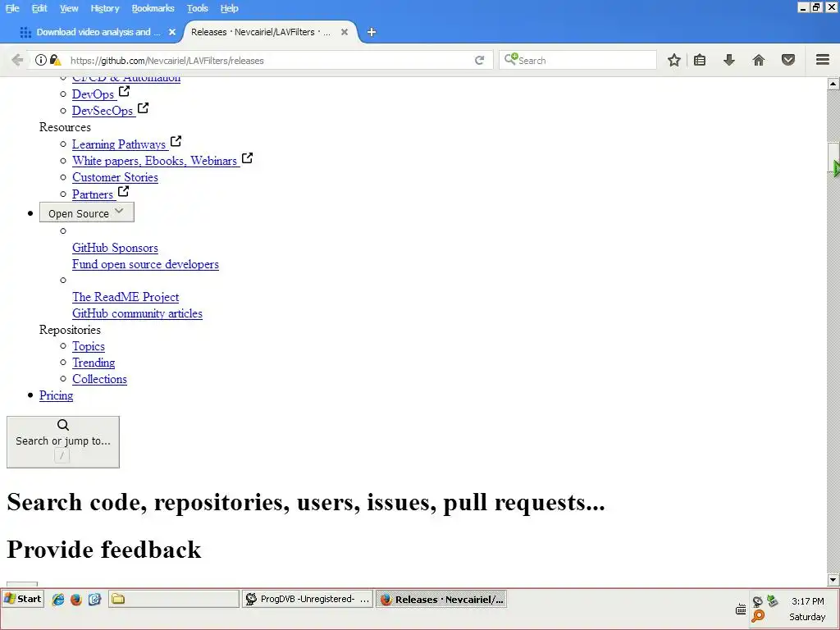The image size is (840, 630).
Task: Click the satellite dish tray icon
Action: point(757,601)
